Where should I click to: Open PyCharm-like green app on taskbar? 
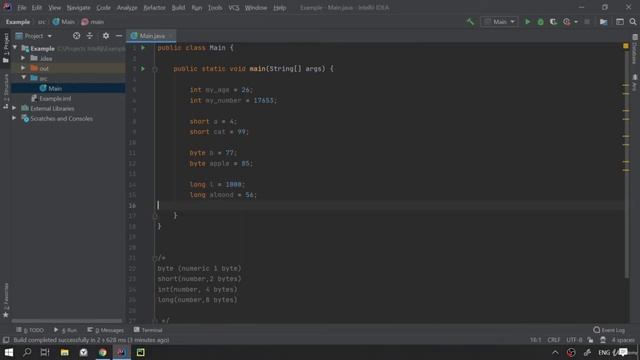[x=140, y=352]
